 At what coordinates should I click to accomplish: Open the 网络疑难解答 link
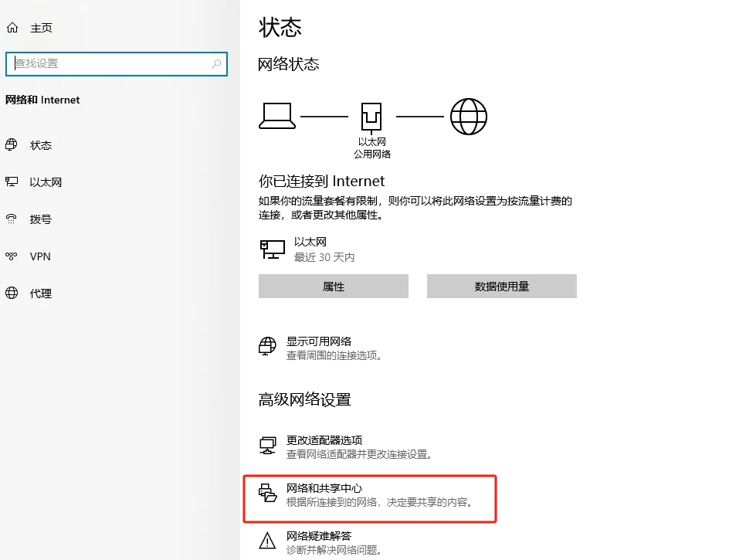coord(319,536)
